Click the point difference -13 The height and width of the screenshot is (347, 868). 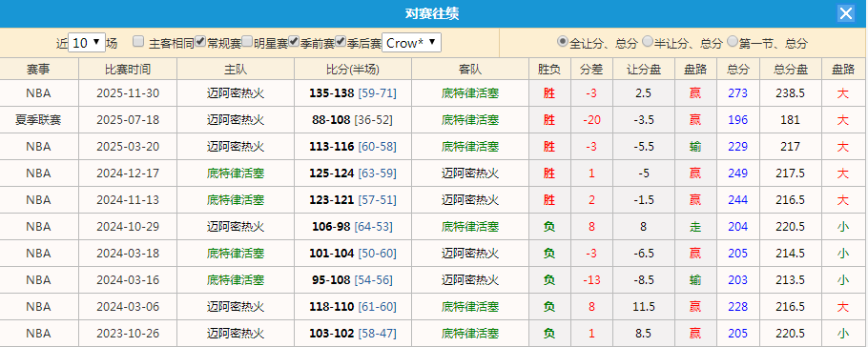pos(591,280)
